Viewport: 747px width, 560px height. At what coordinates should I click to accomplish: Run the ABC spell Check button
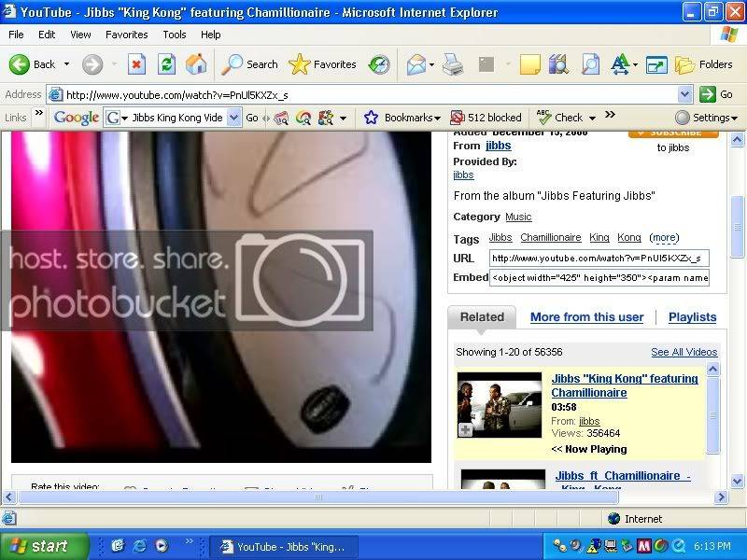[559, 118]
